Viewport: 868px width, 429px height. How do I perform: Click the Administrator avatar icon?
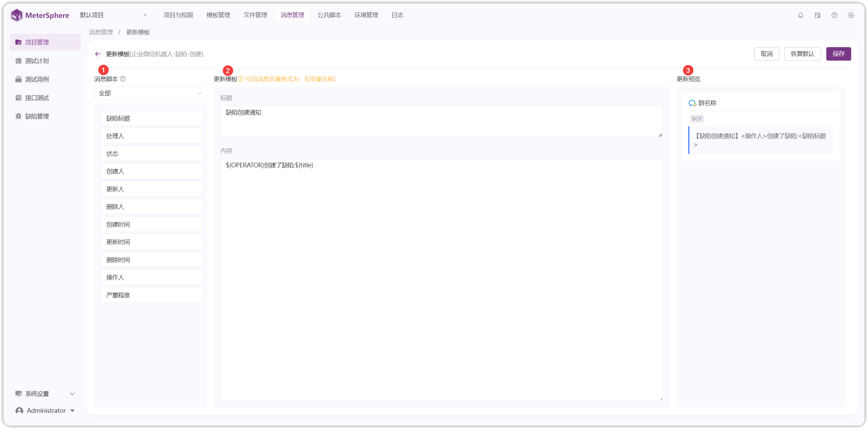[x=19, y=410]
